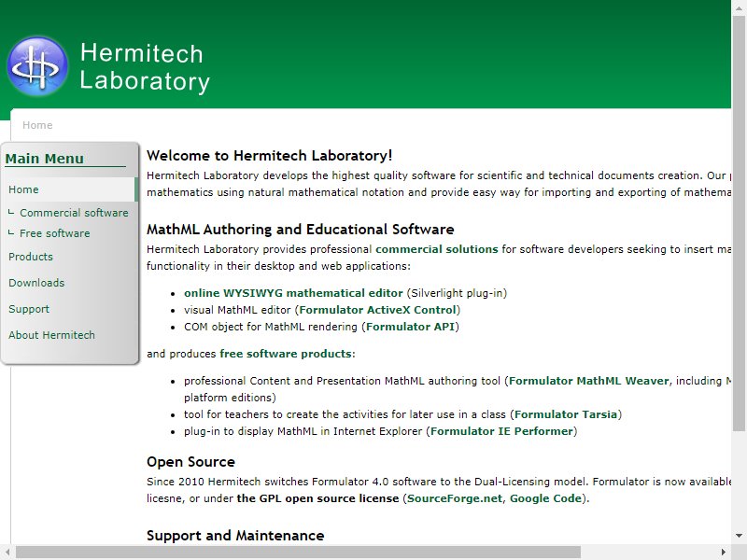Image resolution: width=747 pixels, height=560 pixels.
Task: Click the Main Menu heading
Action: pos(44,159)
